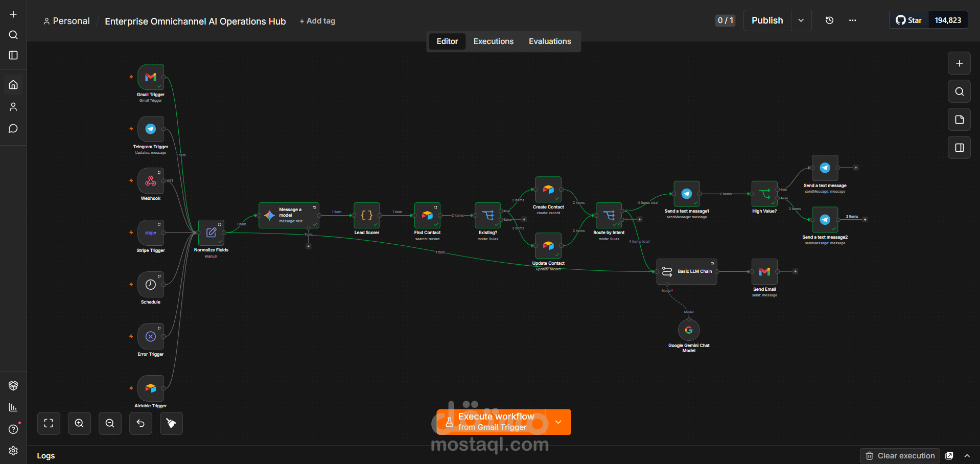The height and width of the screenshot is (464, 980).
Task: Switch to the Executions tab
Action: coord(494,41)
